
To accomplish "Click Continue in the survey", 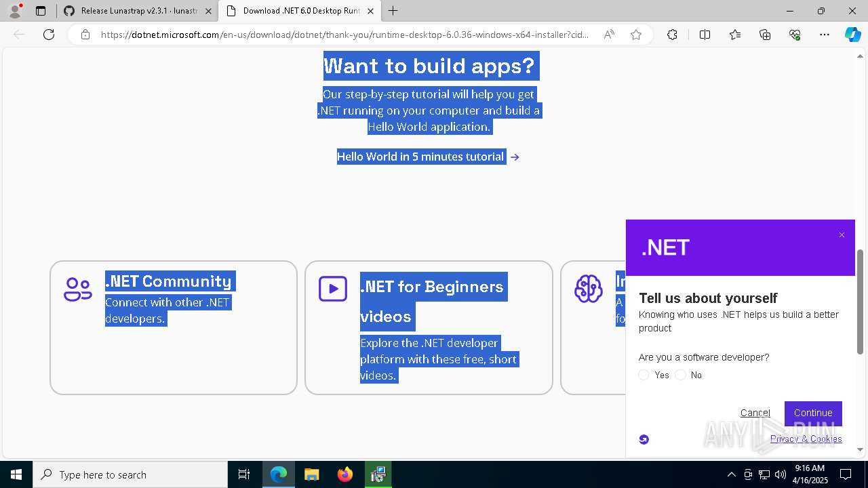I will (x=813, y=413).
